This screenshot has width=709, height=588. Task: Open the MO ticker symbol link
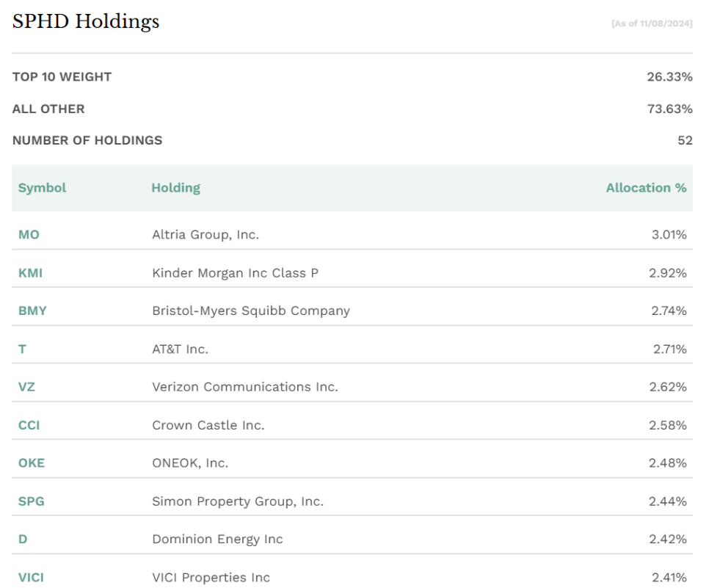[x=29, y=234]
